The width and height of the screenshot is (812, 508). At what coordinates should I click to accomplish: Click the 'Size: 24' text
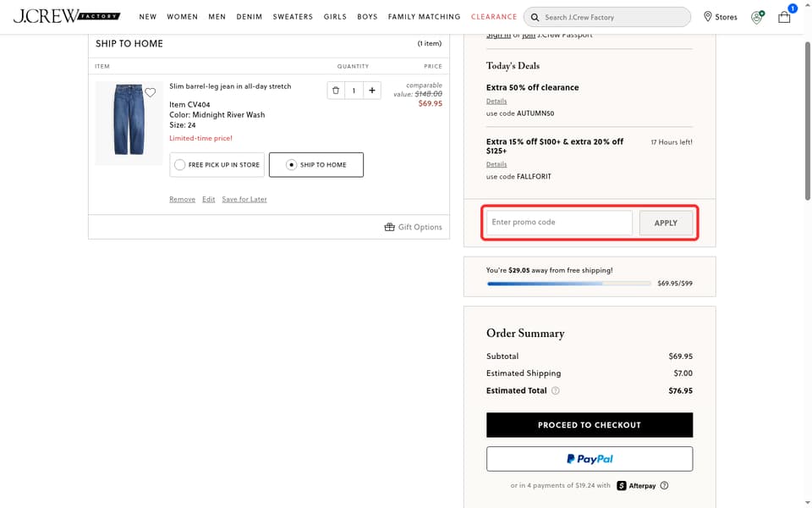click(x=183, y=125)
